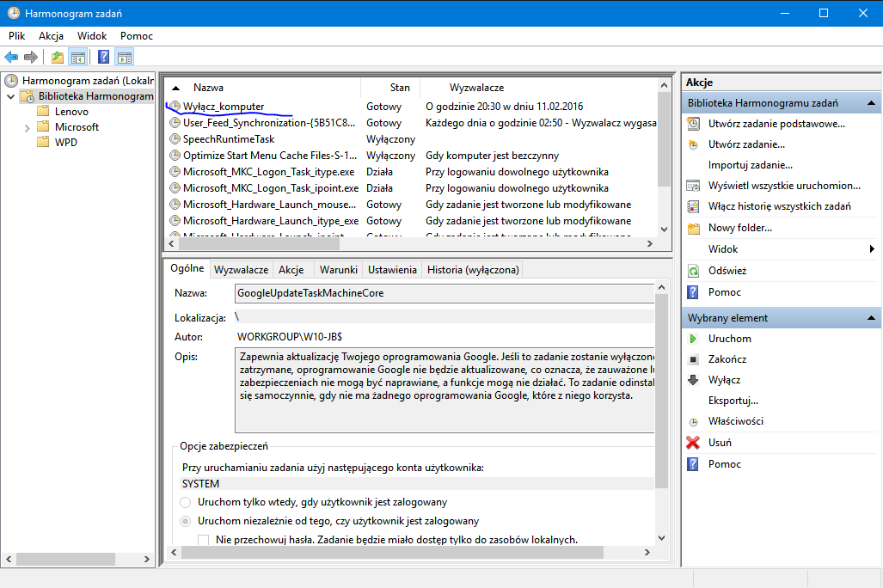Collapse the Wybrany element actions section

pos(870,318)
